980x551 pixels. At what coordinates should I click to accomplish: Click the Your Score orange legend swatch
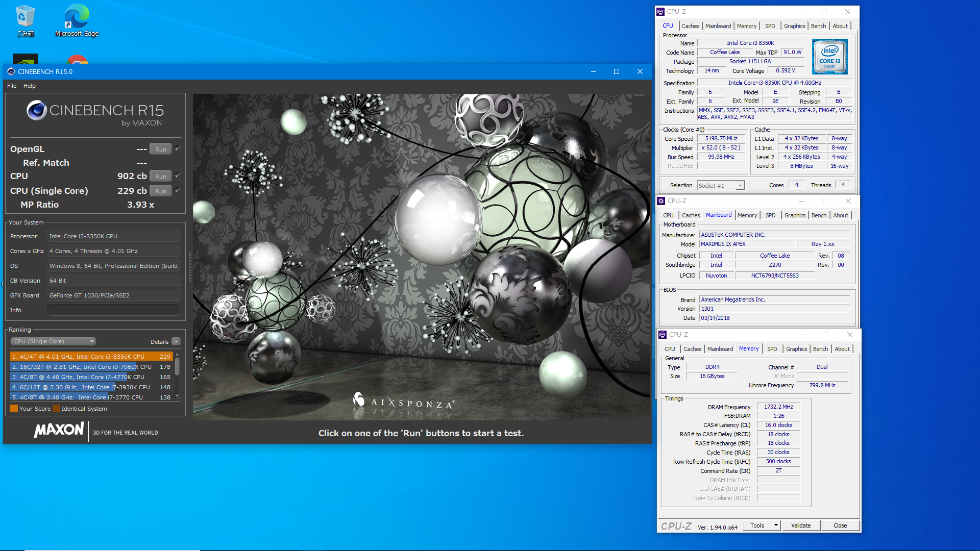14,408
